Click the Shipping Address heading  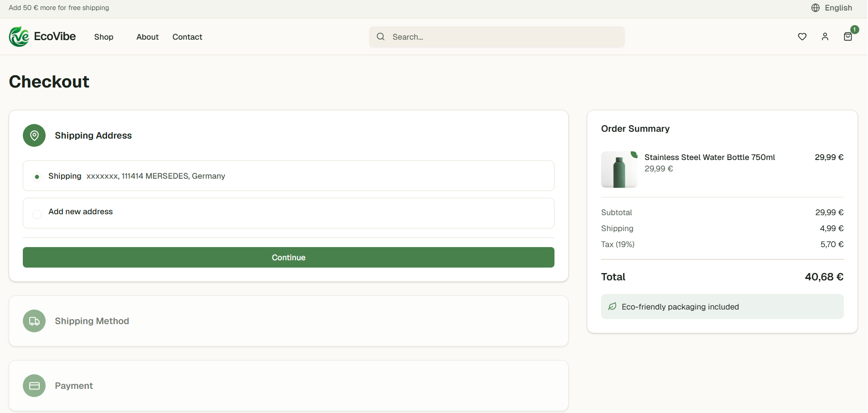point(93,135)
